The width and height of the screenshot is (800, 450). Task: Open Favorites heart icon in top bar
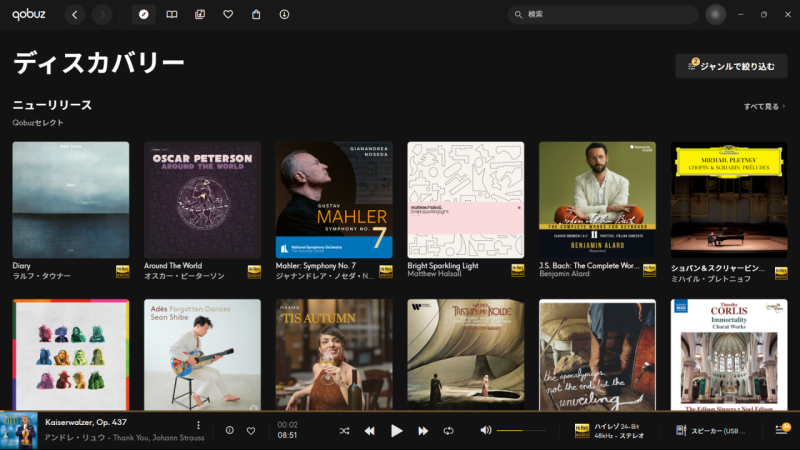point(228,15)
